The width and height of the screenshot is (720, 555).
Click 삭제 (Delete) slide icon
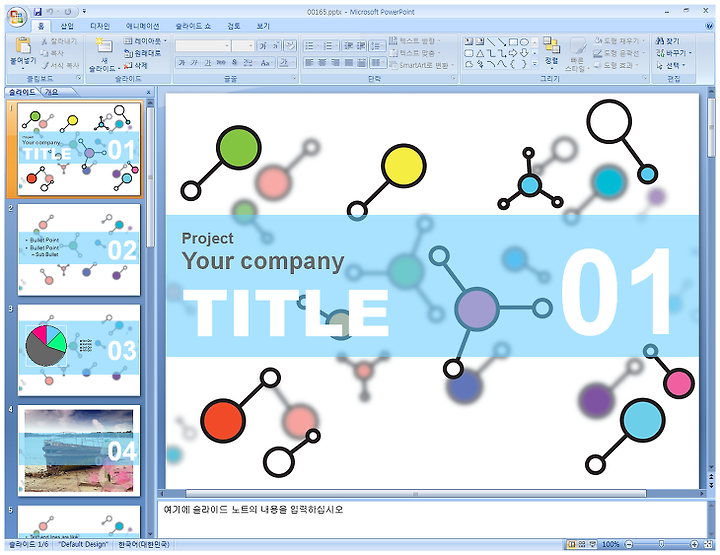[x=129, y=66]
